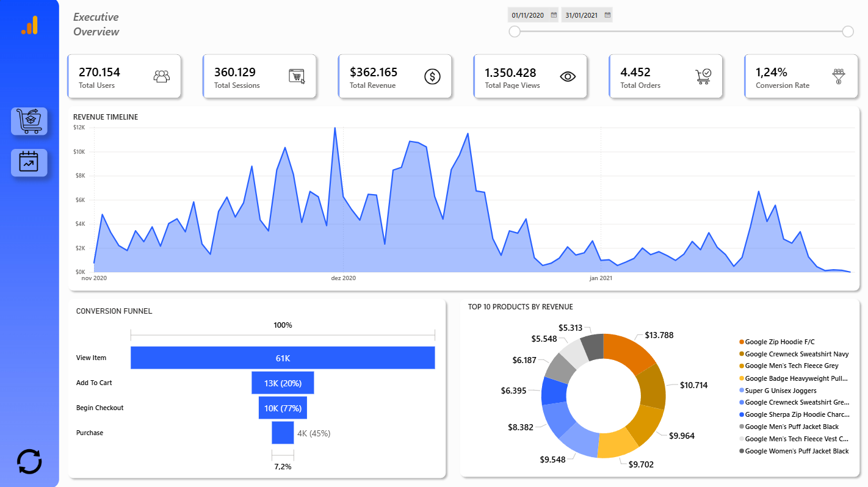This screenshot has height=487, width=868.
Task: Click the dez 2020 axis label
Action: [343, 278]
